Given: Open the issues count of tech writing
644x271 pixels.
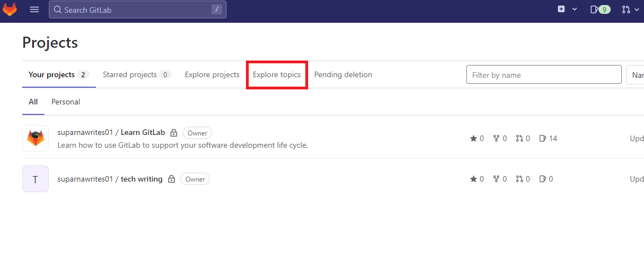Looking at the screenshot, I should pyautogui.click(x=546, y=179).
